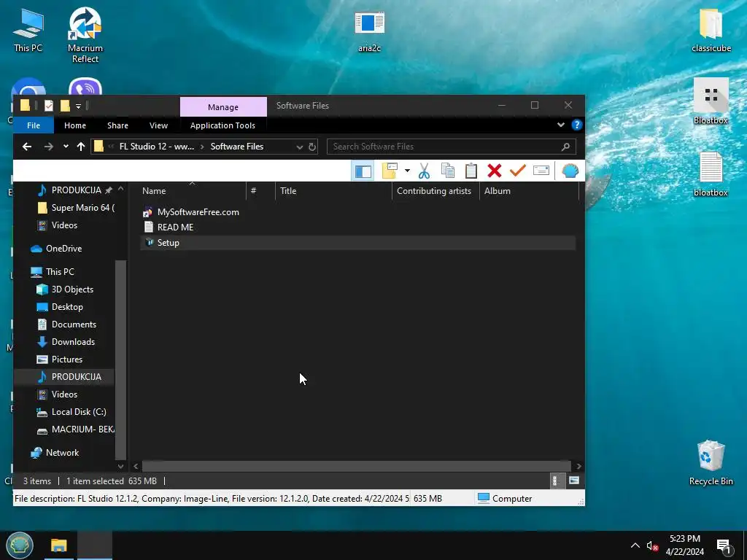Expand the ribbon with the chevron
This screenshot has height=560, width=747.
561,125
